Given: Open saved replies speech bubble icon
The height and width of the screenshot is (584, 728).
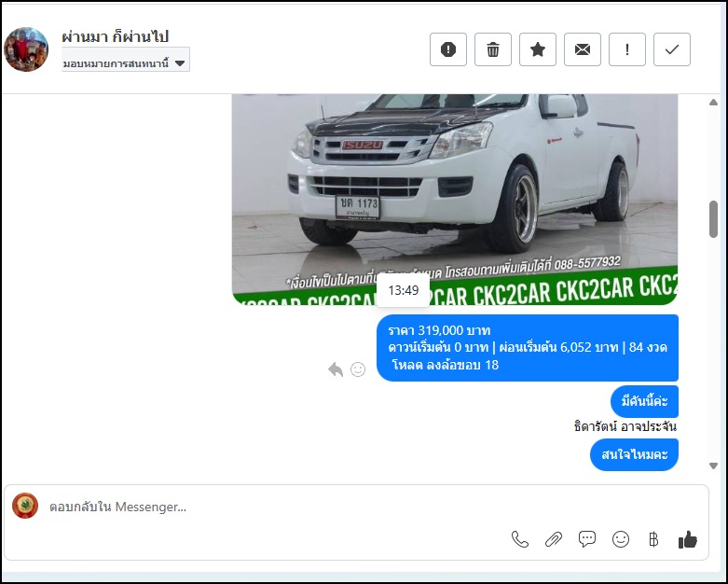Looking at the screenshot, I should tap(587, 539).
